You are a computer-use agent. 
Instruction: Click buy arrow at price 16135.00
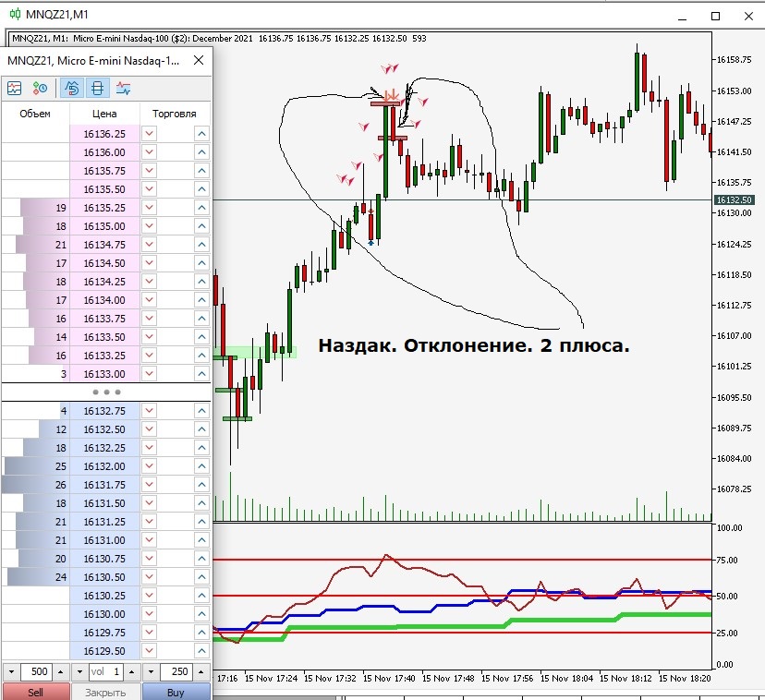coord(201,226)
